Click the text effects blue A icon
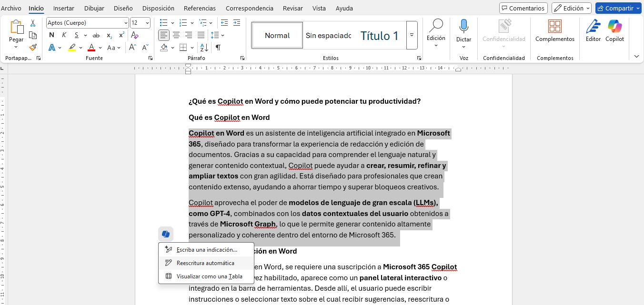 point(51,48)
